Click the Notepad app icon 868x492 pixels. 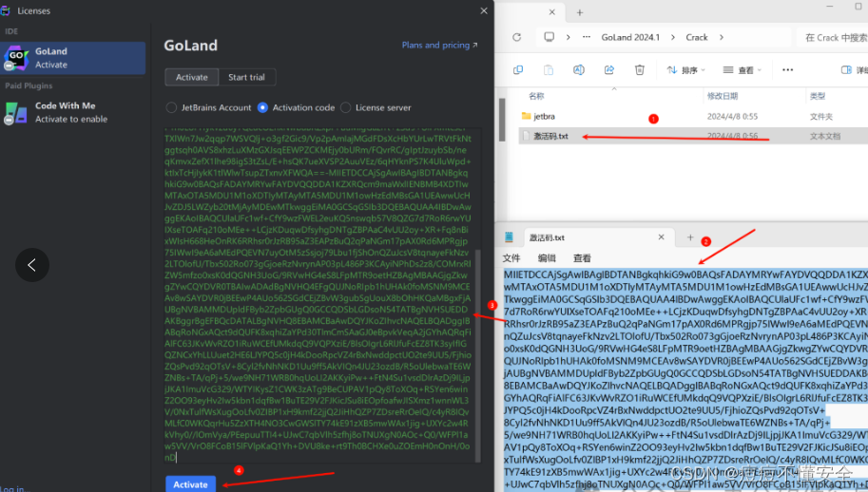pyautogui.click(x=509, y=237)
